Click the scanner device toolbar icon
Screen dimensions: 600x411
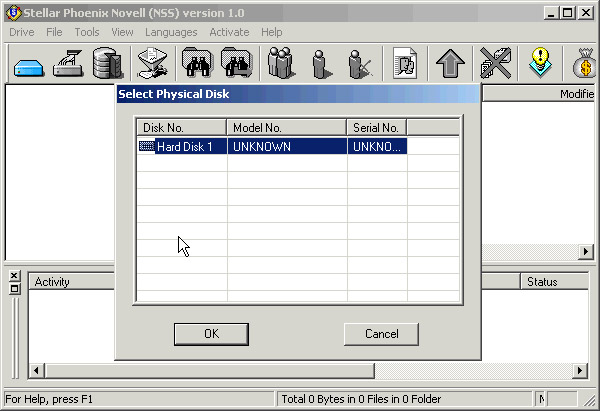(66, 64)
